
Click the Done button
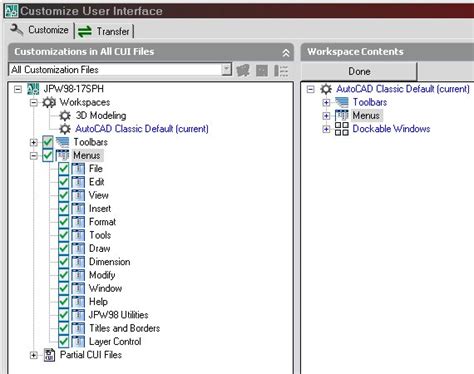tap(359, 71)
